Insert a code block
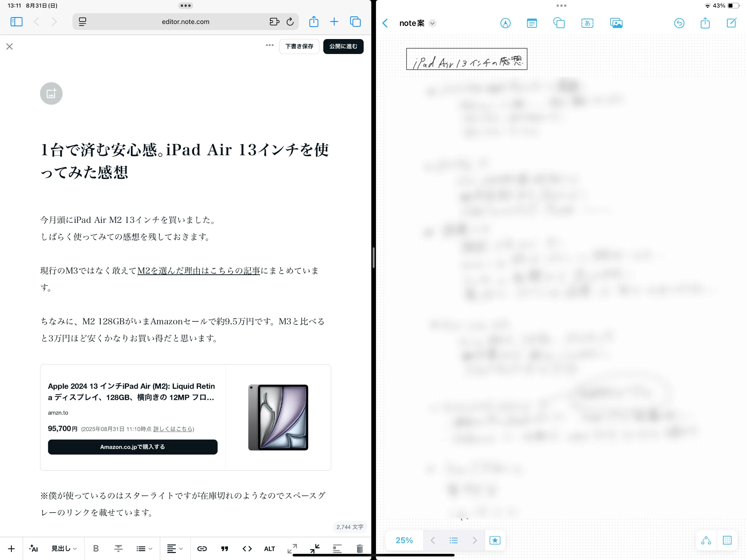Screen dimensions: 747x560 (247, 549)
